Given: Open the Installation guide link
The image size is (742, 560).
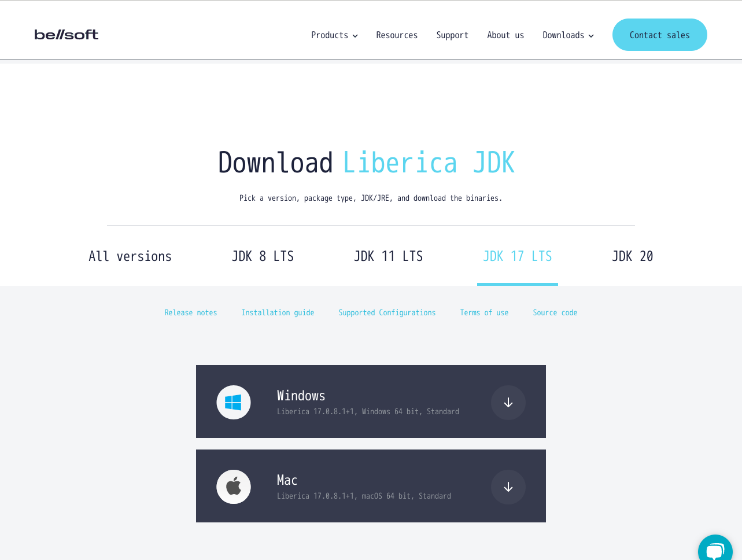Looking at the screenshot, I should [x=278, y=312].
